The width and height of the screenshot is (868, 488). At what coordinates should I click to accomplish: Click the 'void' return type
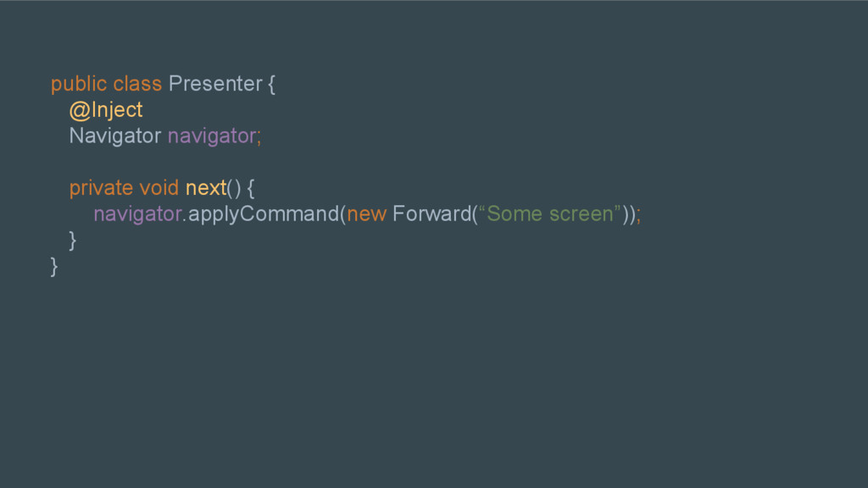pos(159,188)
